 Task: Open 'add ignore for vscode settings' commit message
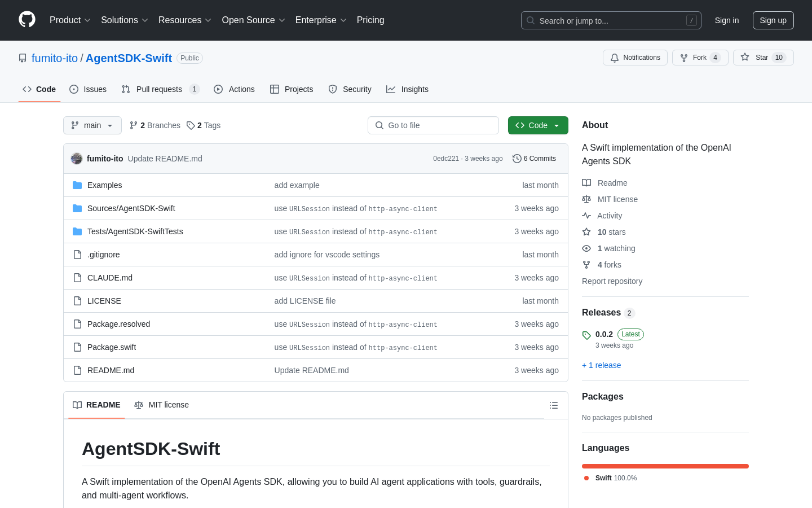tap(327, 255)
